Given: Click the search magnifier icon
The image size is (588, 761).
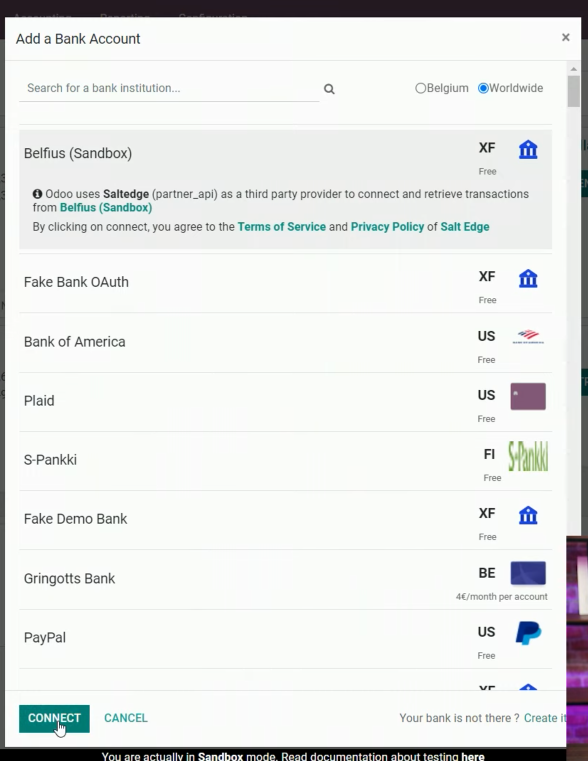Looking at the screenshot, I should (329, 89).
